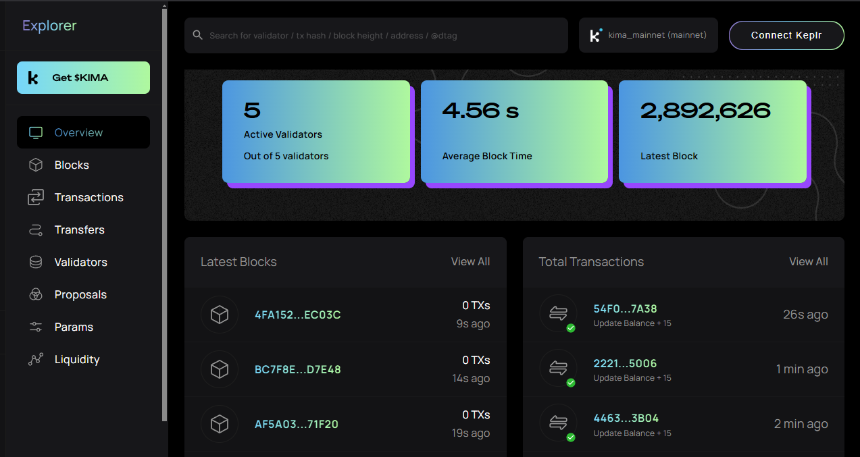The width and height of the screenshot is (860, 457).
Task: Open the kima_mainnet network selector
Action: [648, 35]
